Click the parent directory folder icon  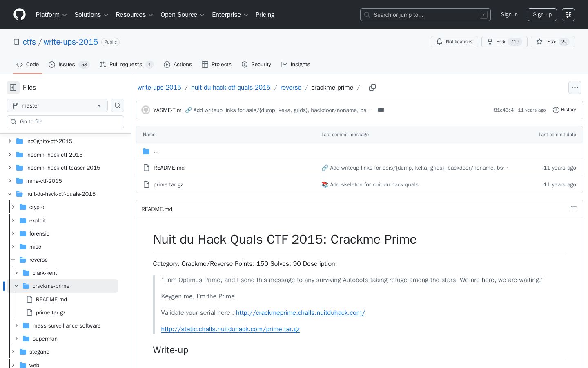point(146,151)
